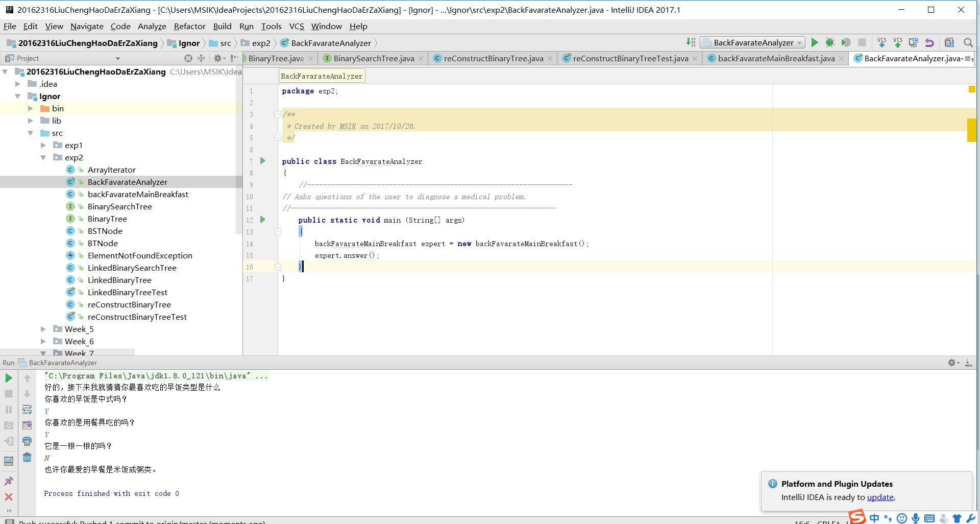Toggle soft-wrap in Run console
The height and width of the screenshot is (524, 980).
[27, 410]
